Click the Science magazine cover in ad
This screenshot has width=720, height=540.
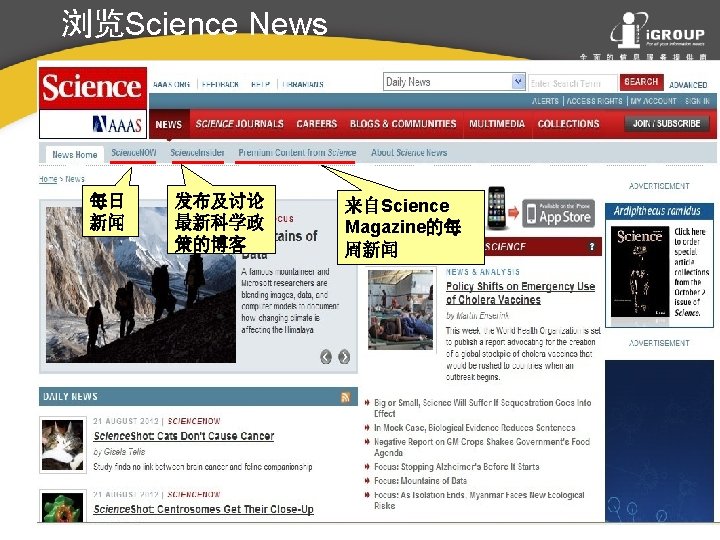tap(640, 271)
